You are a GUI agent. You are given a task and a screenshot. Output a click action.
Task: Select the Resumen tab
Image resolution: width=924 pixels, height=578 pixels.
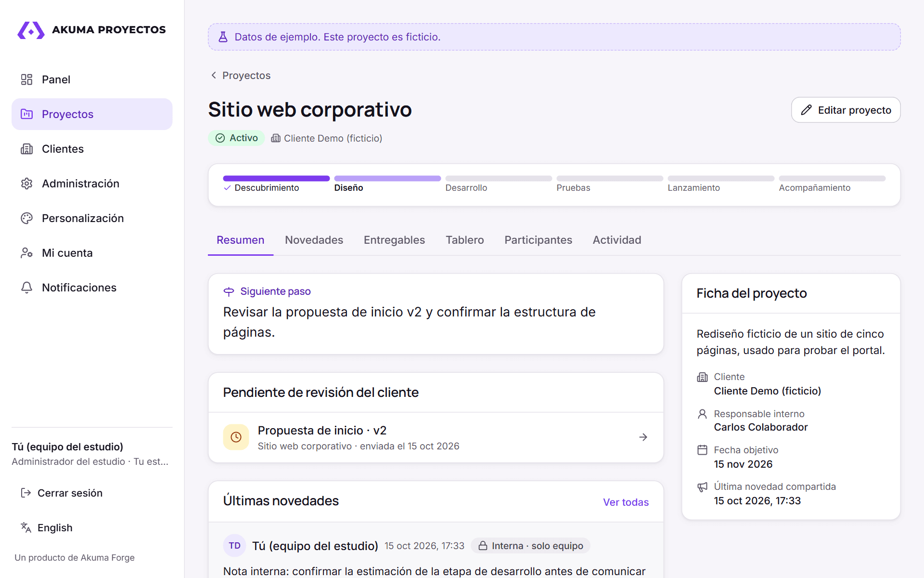(240, 240)
